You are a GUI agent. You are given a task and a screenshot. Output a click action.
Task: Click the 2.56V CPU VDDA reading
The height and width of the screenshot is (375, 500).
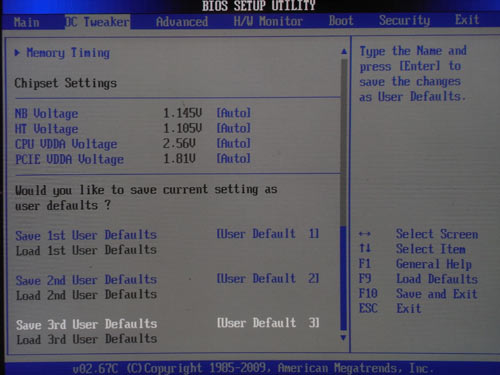(x=179, y=144)
